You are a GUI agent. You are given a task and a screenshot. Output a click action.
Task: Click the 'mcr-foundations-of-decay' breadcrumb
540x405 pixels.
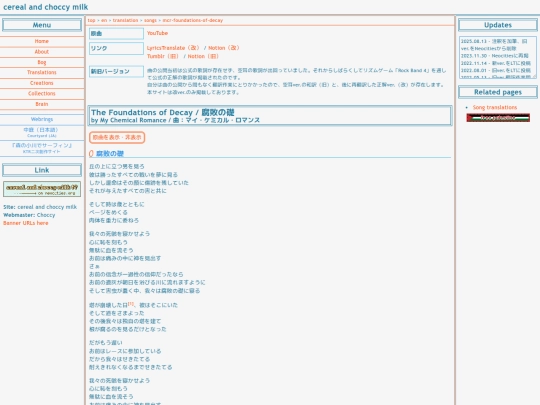(x=193, y=20)
